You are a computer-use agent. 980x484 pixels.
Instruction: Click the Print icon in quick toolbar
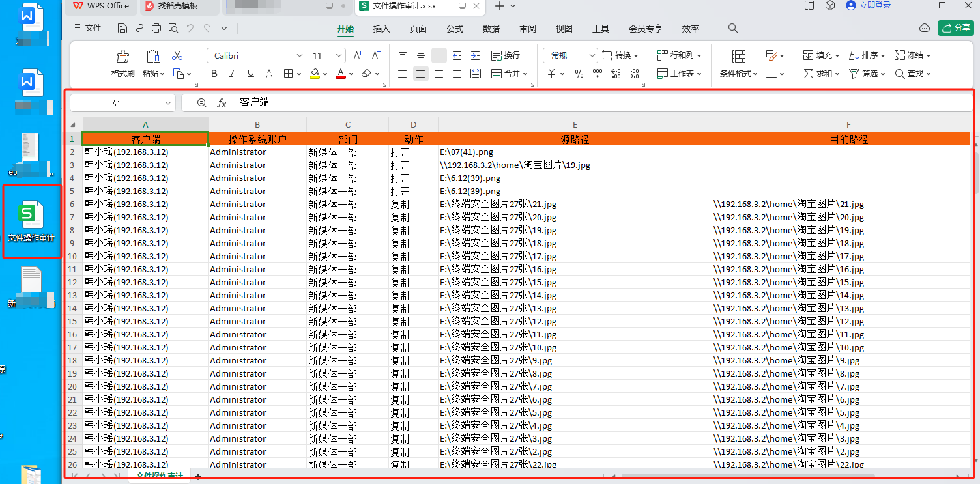(156, 29)
